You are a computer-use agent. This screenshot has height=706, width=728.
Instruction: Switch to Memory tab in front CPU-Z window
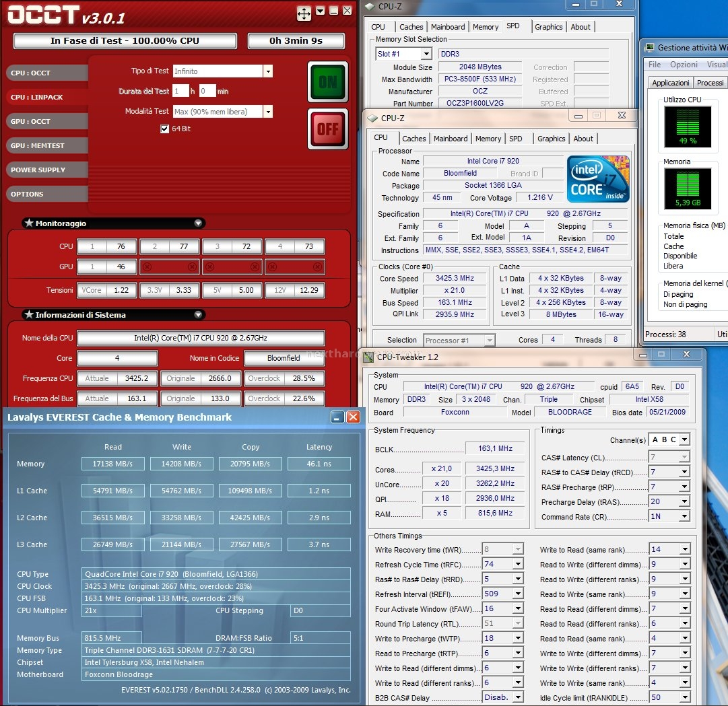tap(488, 139)
